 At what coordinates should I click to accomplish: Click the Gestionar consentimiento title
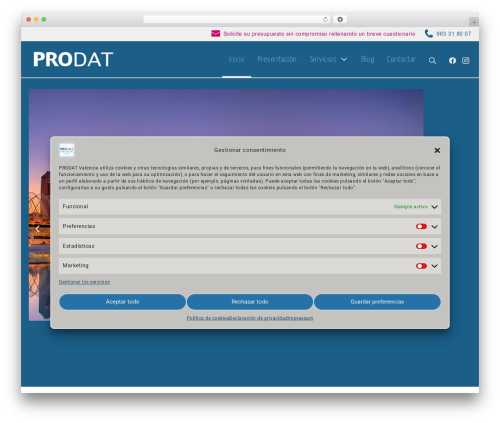point(250,150)
